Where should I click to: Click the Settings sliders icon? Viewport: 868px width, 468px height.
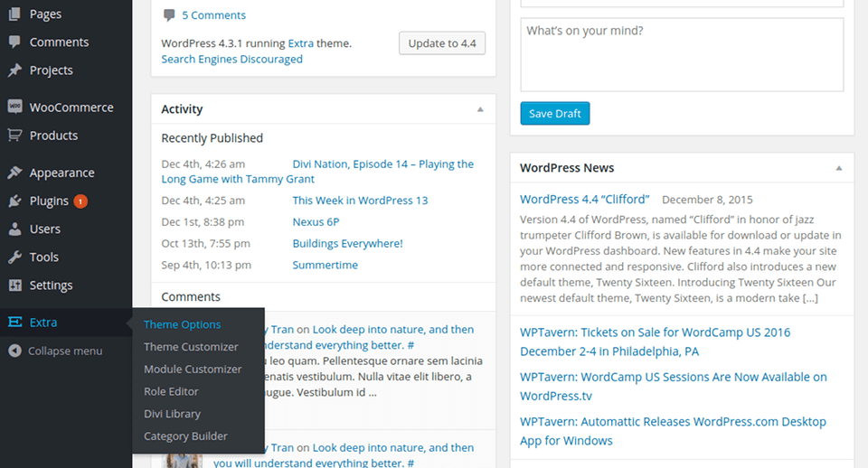click(x=14, y=285)
